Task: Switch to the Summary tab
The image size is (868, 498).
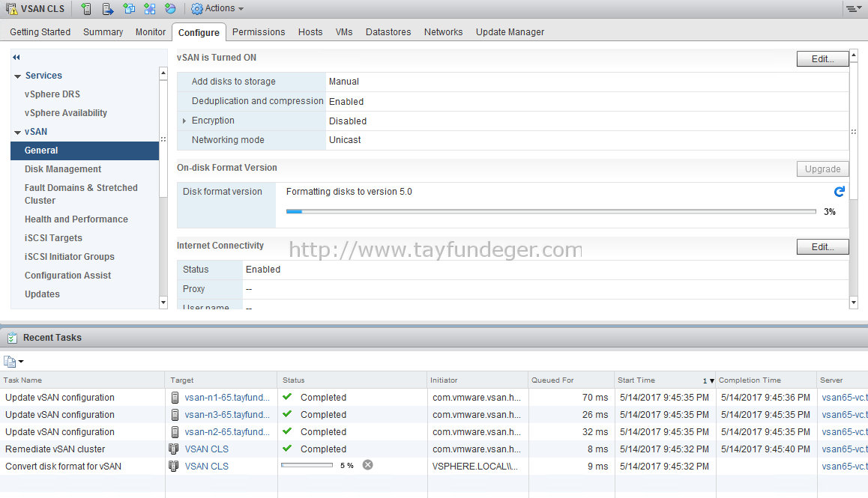Action: pos(103,32)
